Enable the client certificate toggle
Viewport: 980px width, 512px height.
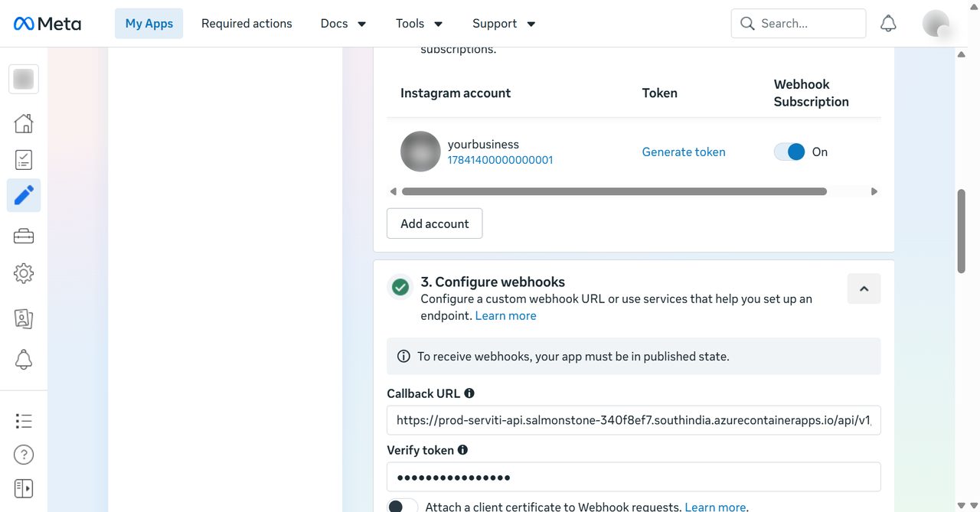coord(403,506)
